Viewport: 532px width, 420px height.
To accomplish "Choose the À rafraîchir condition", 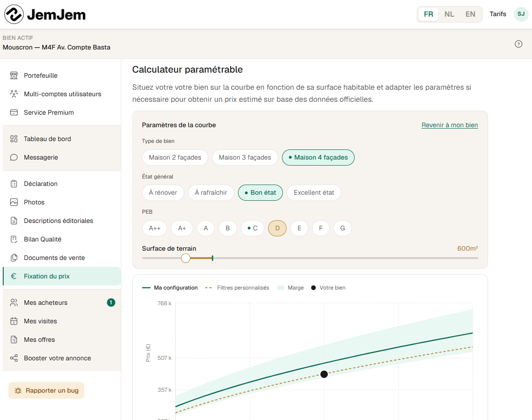I will tap(211, 192).
